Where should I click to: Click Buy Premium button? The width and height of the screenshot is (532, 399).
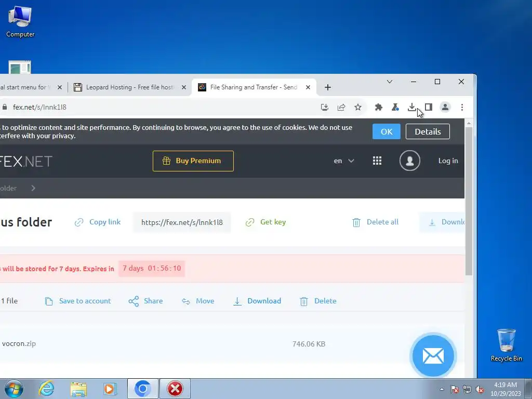[x=193, y=161]
